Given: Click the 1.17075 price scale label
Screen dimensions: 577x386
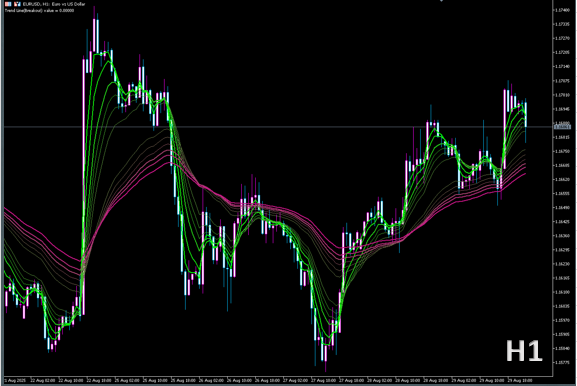Looking at the screenshot, I should [562, 81].
